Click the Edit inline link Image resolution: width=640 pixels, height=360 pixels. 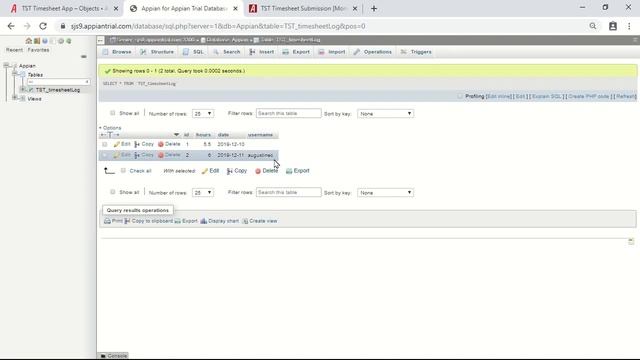(499, 96)
